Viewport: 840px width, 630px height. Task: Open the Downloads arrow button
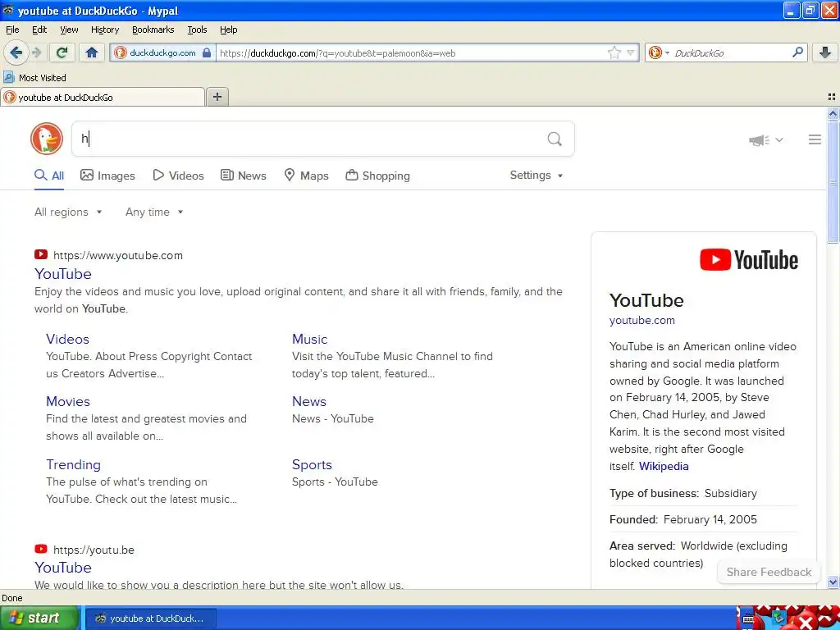click(825, 52)
